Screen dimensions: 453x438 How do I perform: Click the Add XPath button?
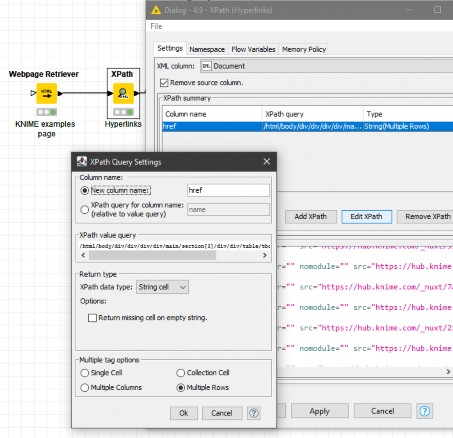coord(311,217)
